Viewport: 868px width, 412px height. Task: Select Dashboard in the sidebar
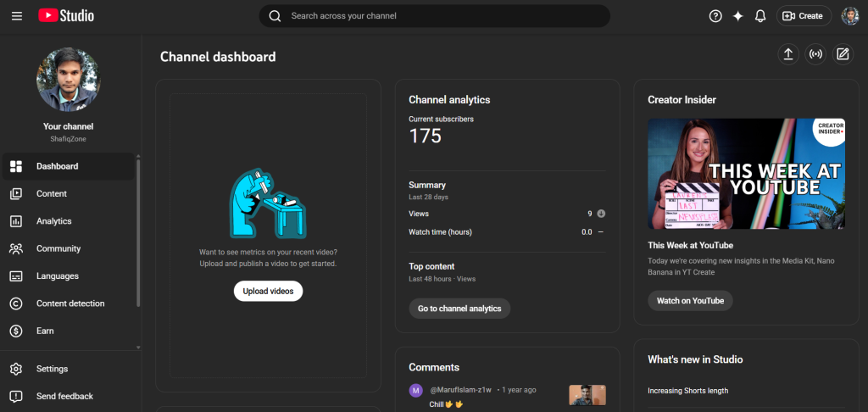(69, 166)
